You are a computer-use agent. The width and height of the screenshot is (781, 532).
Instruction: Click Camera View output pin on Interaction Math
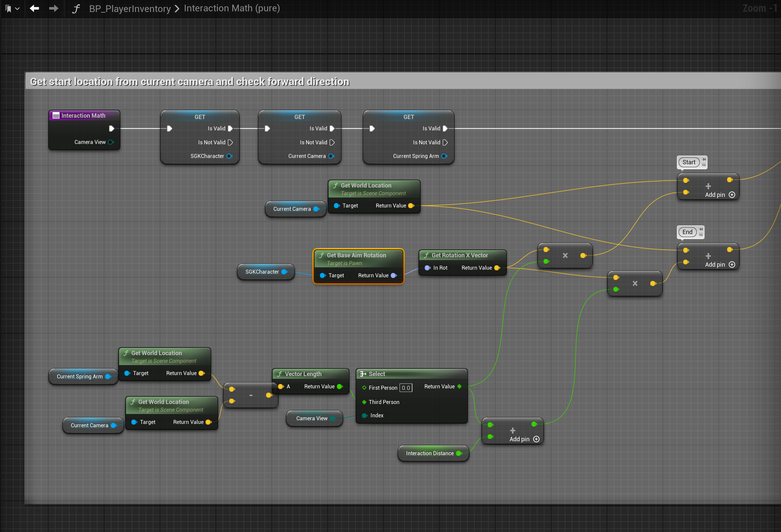pyautogui.click(x=110, y=142)
